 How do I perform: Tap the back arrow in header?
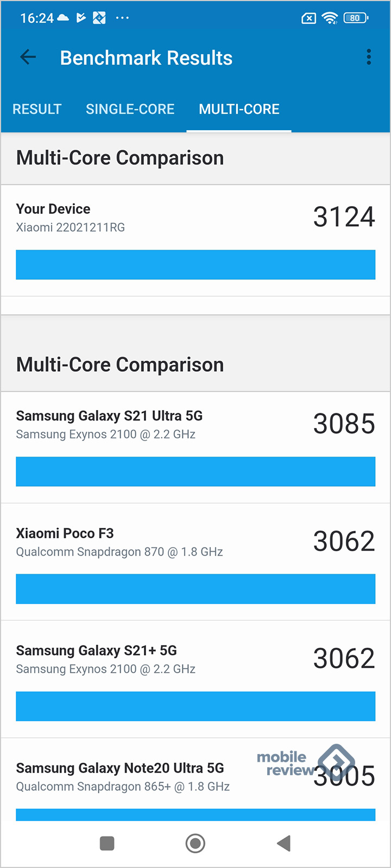[28, 57]
